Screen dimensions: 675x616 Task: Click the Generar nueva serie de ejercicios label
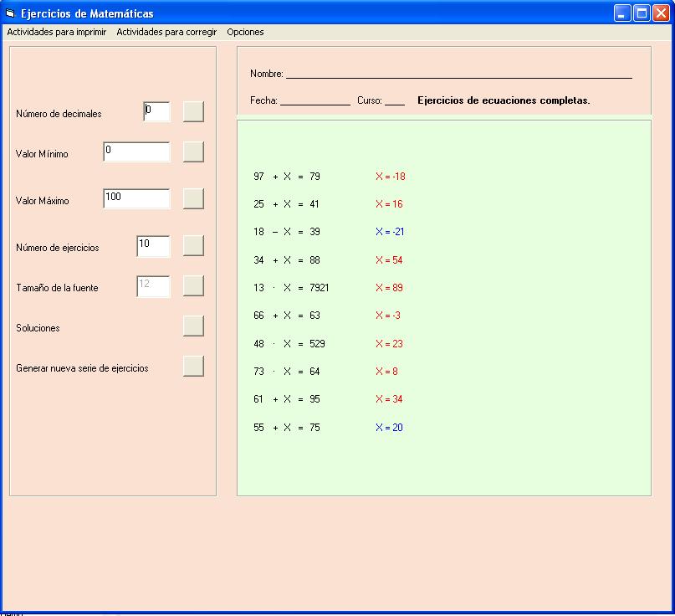(82, 368)
